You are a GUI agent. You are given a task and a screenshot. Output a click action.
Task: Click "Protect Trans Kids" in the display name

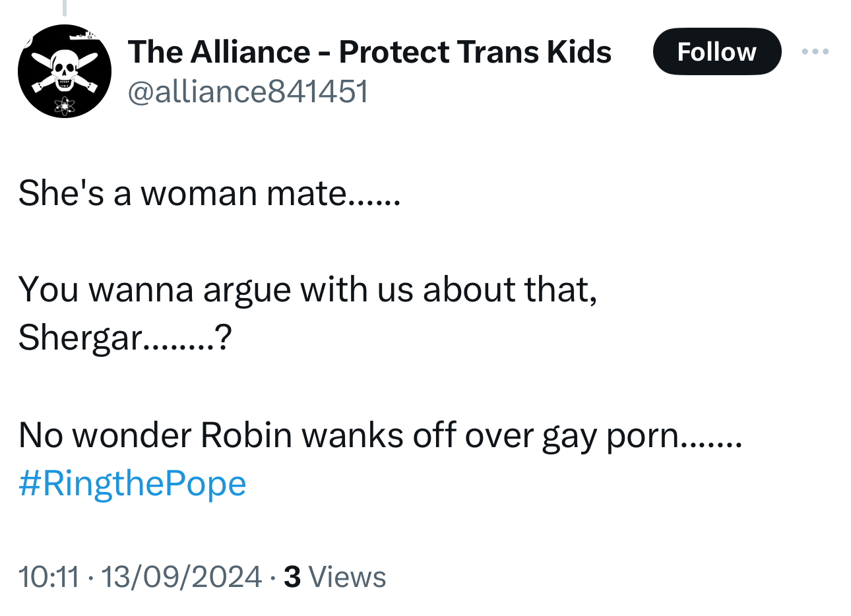pos(475,51)
